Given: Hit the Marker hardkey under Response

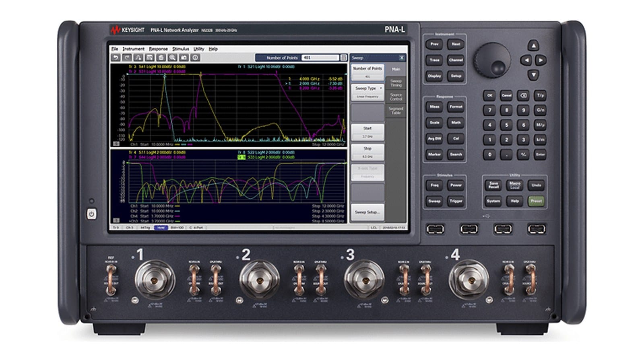Looking at the screenshot, I should 434,154.
